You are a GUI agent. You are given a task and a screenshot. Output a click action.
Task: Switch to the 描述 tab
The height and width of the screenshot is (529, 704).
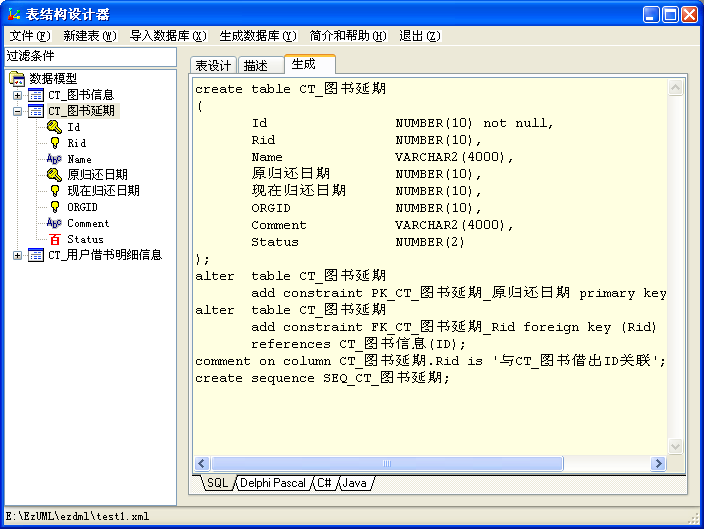[x=256, y=66]
